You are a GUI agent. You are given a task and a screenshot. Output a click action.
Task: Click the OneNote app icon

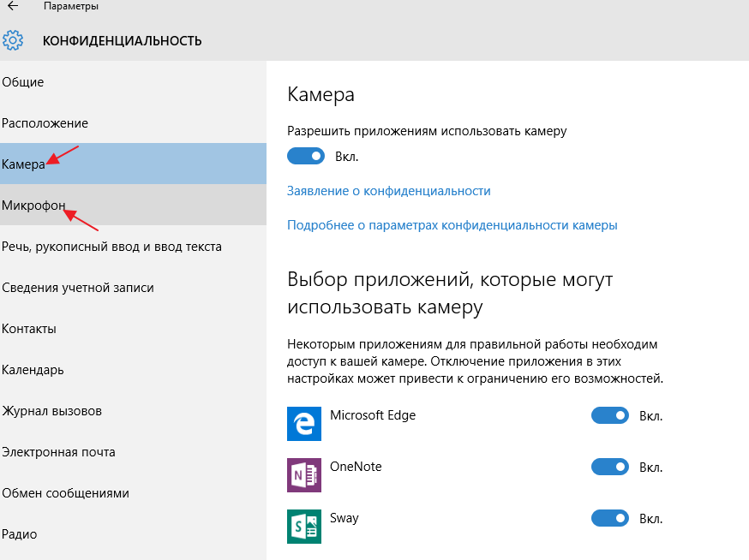[304, 475]
